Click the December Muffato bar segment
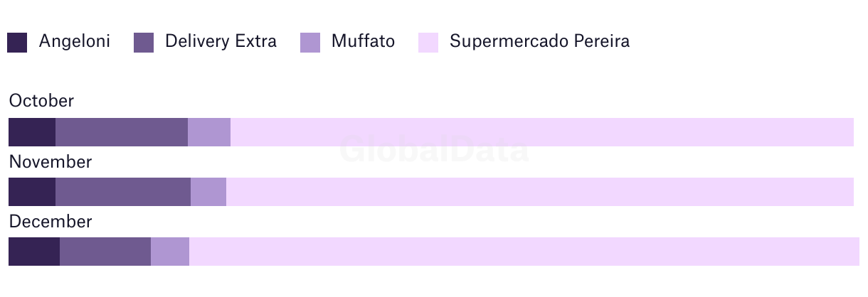 [170, 252]
